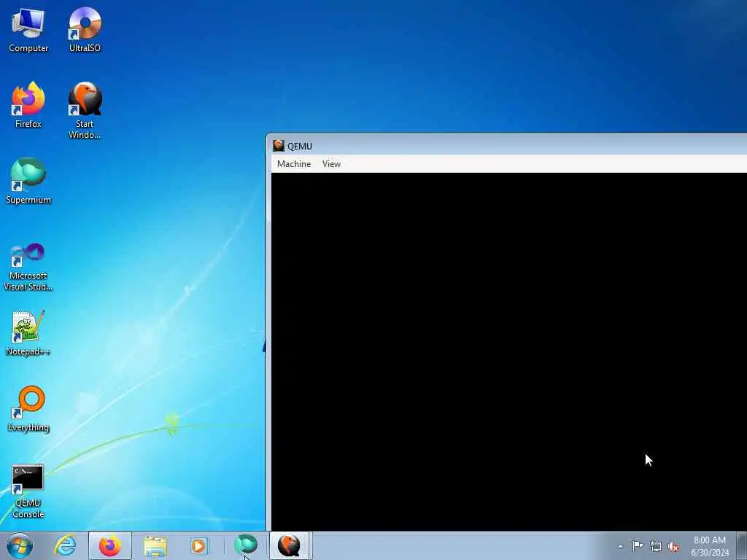This screenshot has width=747, height=560.
Task: Select the Supermium desktop shortcut
Action: coord(28,181)
